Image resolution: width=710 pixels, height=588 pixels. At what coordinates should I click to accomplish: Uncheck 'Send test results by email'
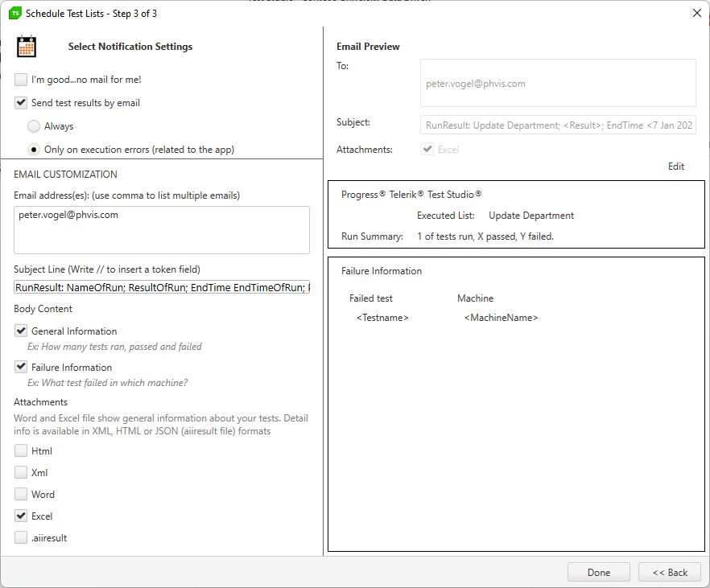tap(21, 103)
